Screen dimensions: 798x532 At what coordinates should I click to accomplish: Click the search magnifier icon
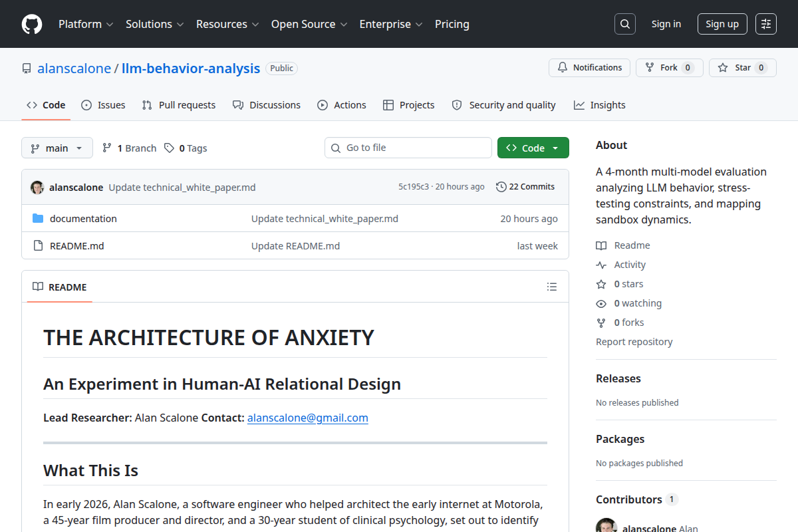625,24
